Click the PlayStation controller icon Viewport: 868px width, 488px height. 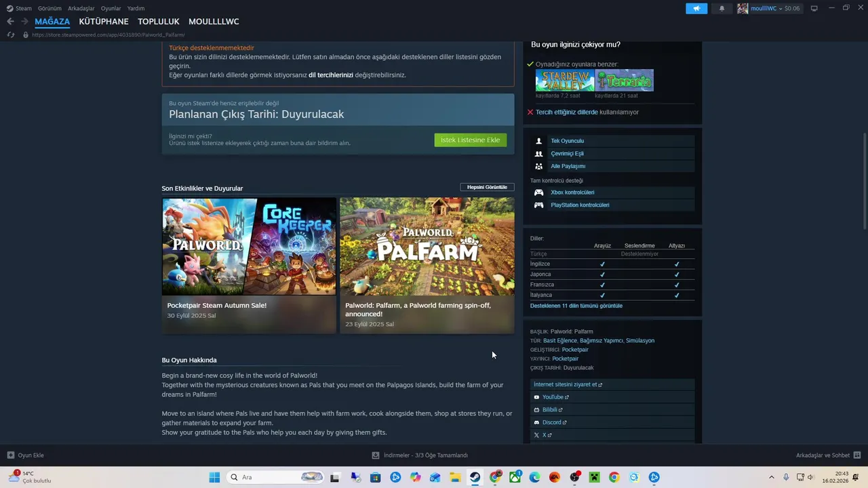(x=538, y=205)
